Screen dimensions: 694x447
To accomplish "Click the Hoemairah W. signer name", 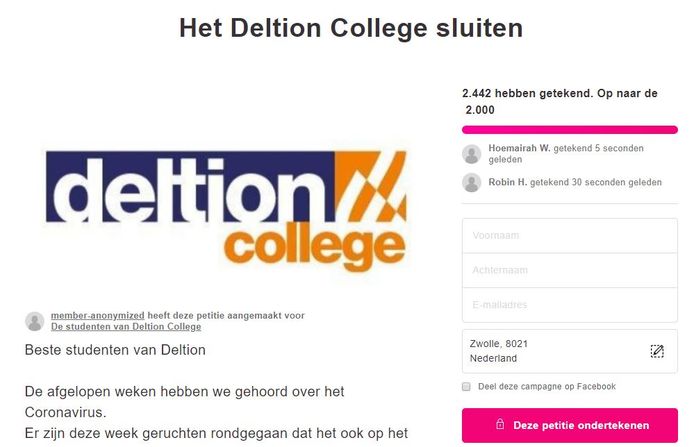I will click(519, 148).
